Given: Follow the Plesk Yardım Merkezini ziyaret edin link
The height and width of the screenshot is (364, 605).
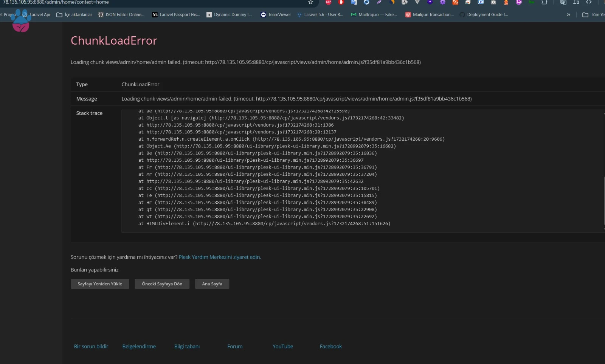Looking at the screenshot, I should tap(220, 257).
